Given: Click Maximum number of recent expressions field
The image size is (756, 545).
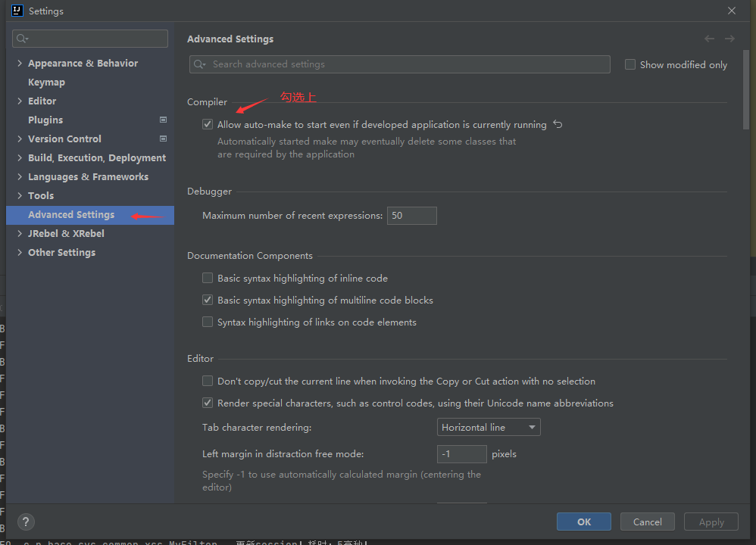Looking at the screenshot, I should pos(412,216).
